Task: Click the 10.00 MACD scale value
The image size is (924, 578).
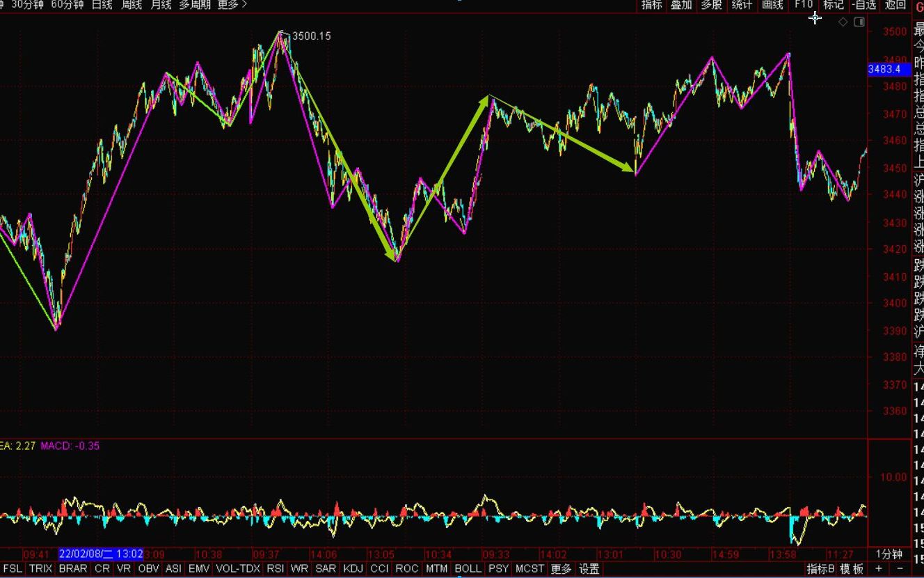Action: click(893, 478)
